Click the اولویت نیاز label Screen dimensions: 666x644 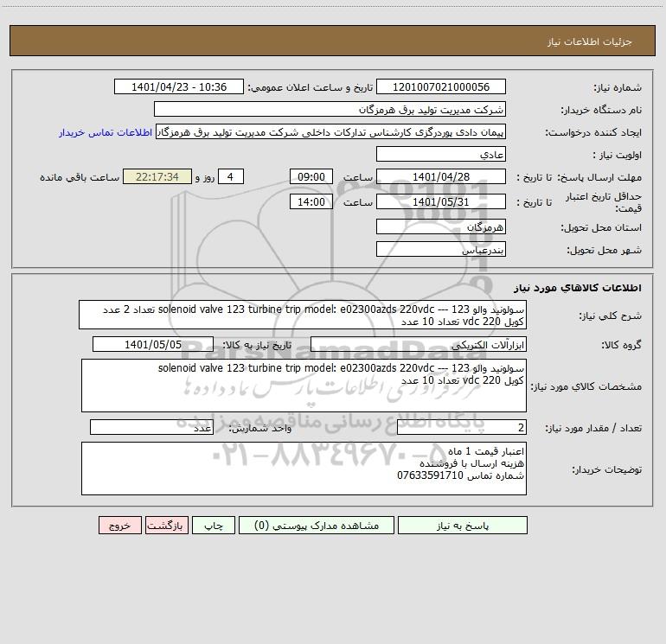(618, 155)
